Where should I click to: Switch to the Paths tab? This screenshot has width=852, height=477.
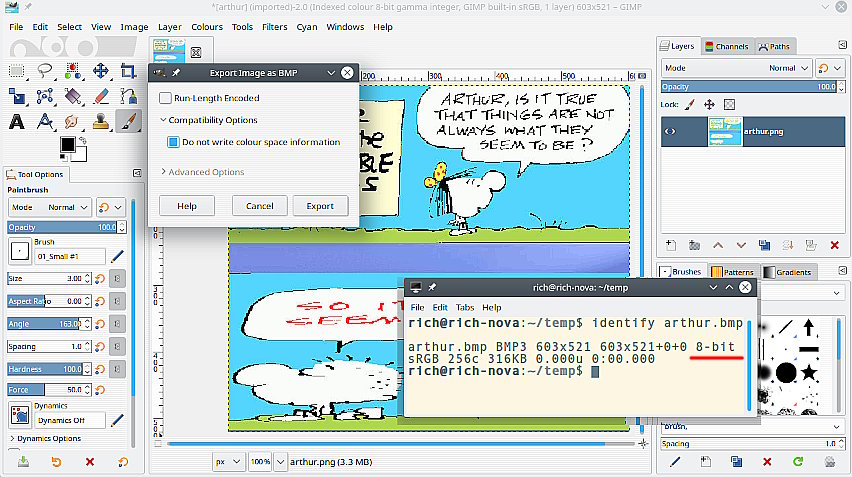(x=774, y=46)
